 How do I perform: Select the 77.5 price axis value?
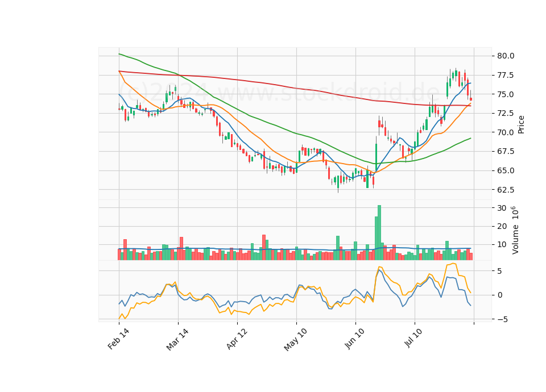pyautogui.click(x=506, y=75)
